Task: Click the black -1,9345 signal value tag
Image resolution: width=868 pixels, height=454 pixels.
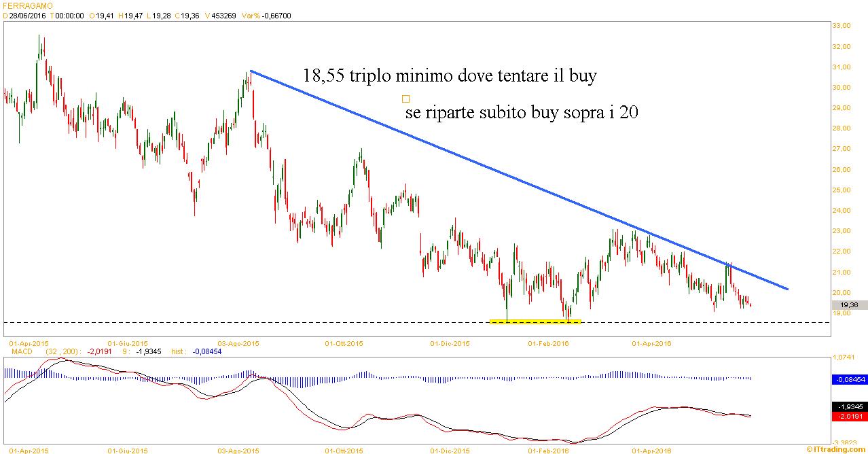Action: coord(849,406)
